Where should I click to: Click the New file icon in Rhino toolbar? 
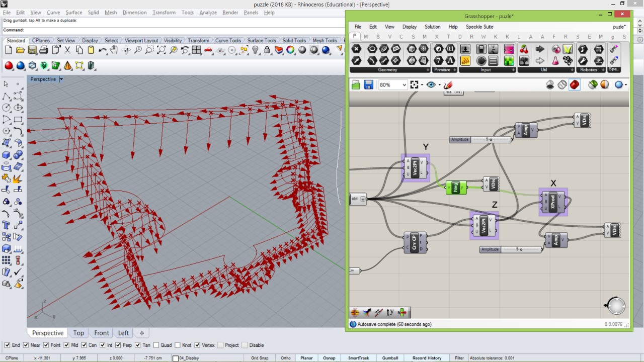point(9,50)
